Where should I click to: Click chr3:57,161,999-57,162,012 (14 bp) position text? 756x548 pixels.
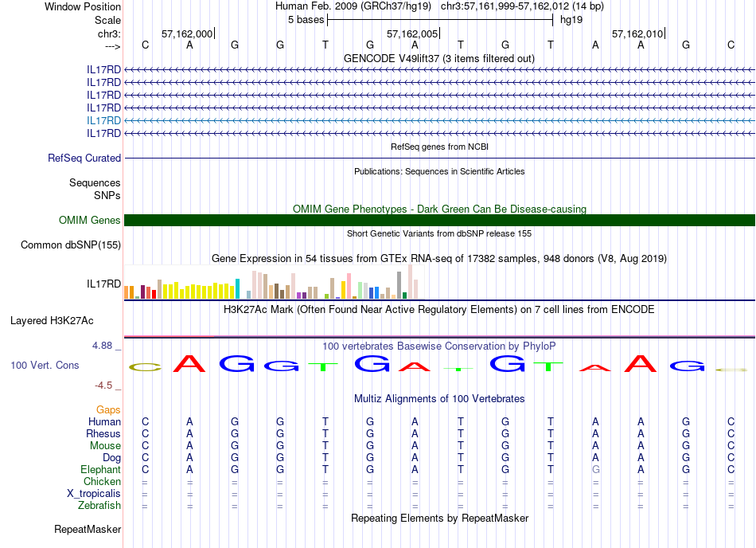[x=522, y=6]
